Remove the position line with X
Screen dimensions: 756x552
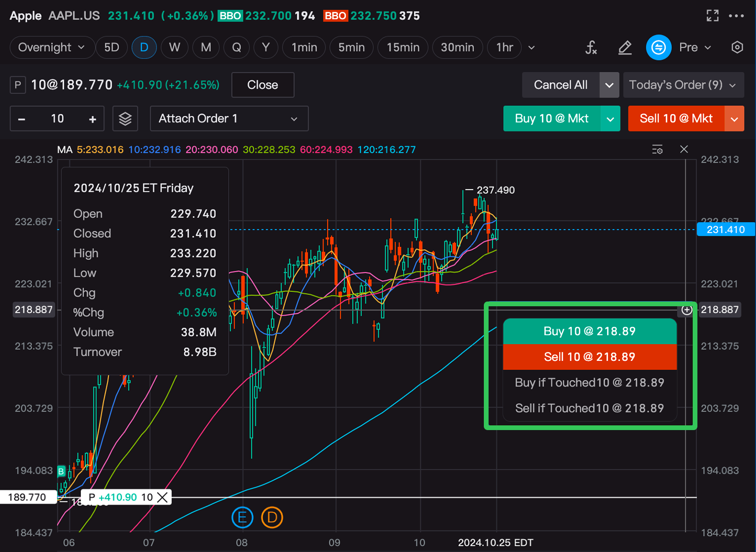pyautogui.click(x=162, y=497)
